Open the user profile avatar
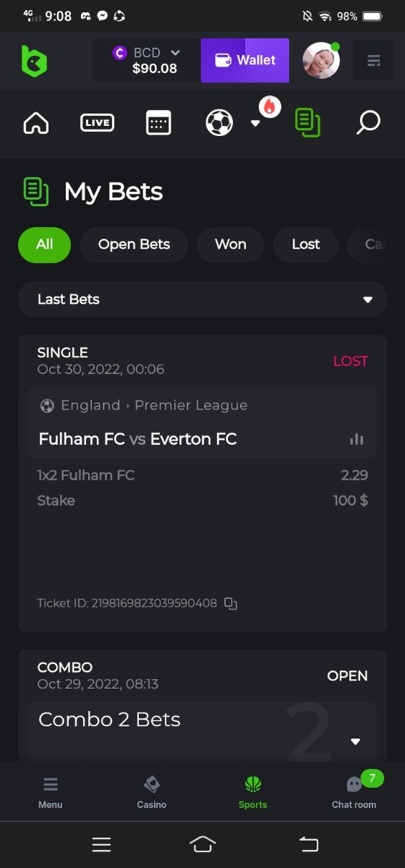This screenshot has width=405, height=868. coord(321,61)
